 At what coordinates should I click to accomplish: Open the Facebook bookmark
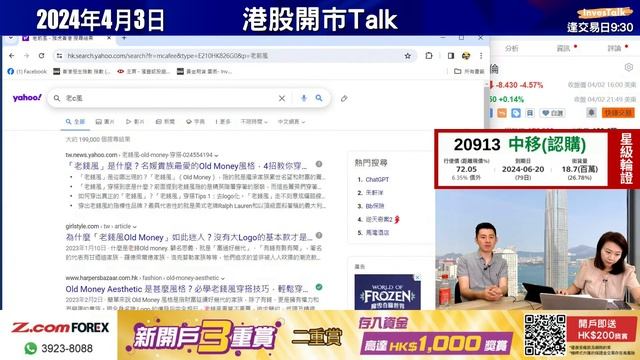coord(27,71)
